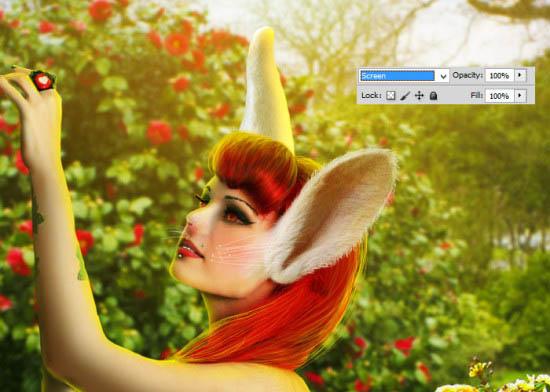The height and width of the screenshot is (392, 550).
Task: Expand the blend mode chevron arrow
Action: click(x=443, y=76)
